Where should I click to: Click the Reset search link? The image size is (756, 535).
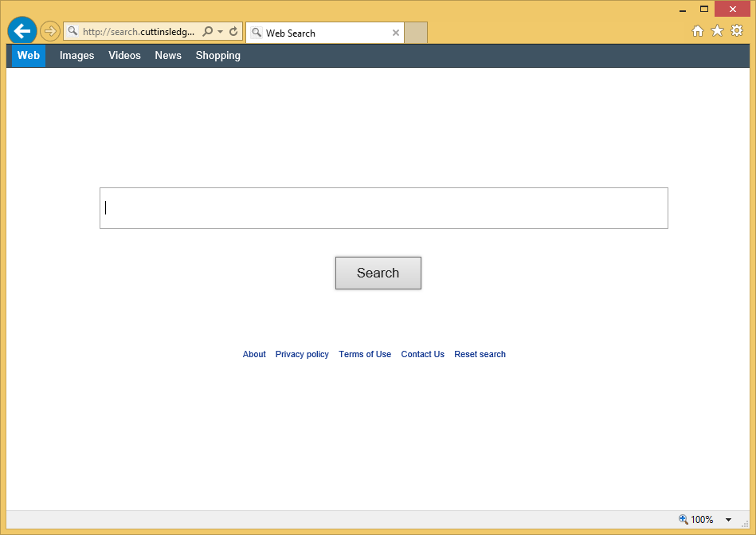(x=480, y=355)
